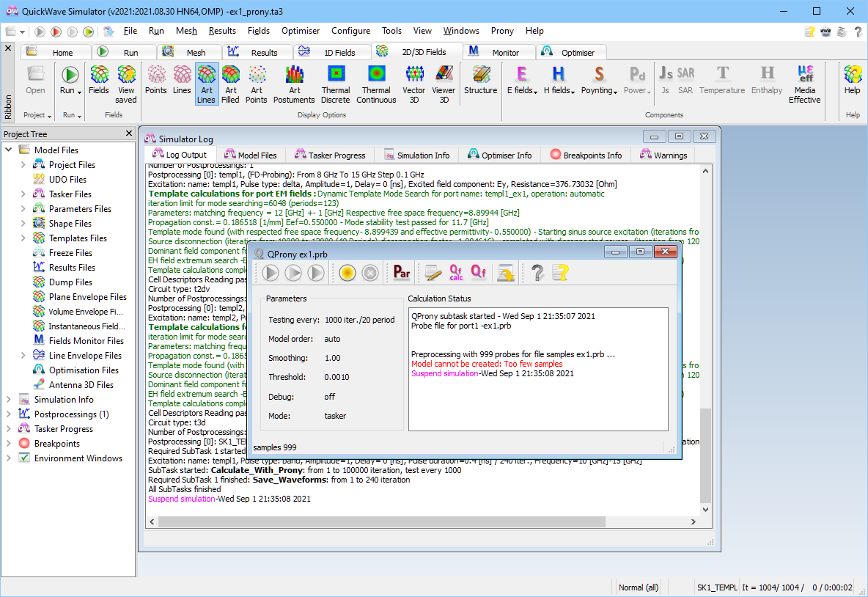Choose the Thermal Discrete display

(x=336, y=84)
